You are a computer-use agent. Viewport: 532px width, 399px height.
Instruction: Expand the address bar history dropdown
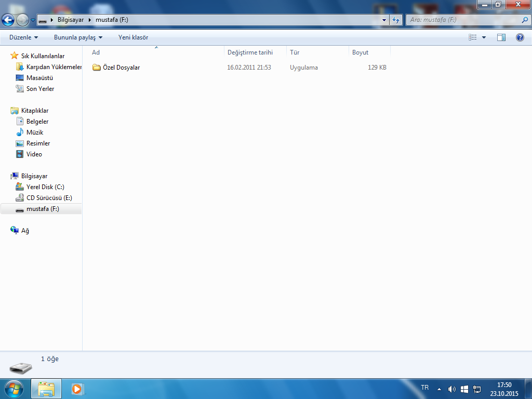pos(384,20)
